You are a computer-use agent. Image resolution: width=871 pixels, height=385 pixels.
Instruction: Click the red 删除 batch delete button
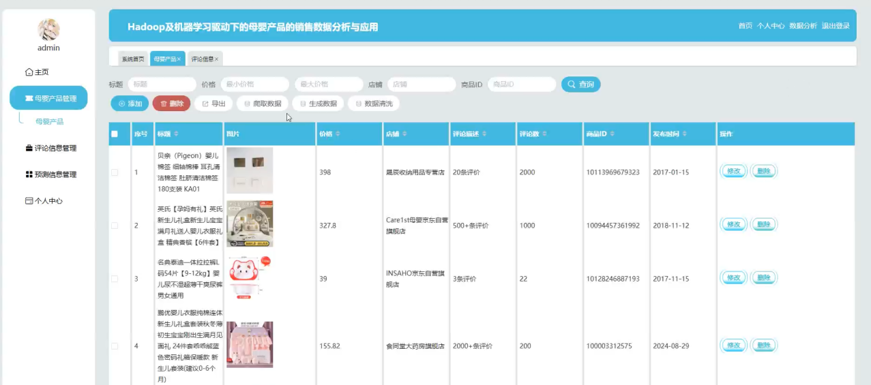click(x=171, y=103)
